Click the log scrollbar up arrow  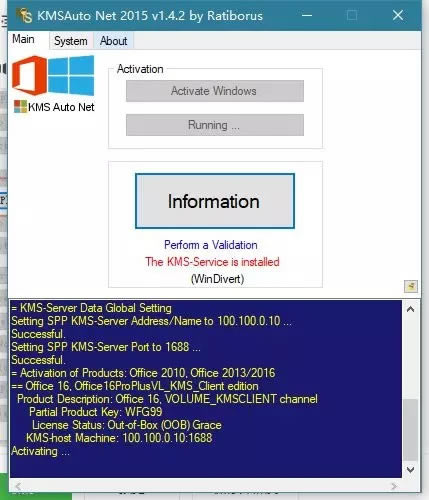pyautogui.click(x=411, y=309)
